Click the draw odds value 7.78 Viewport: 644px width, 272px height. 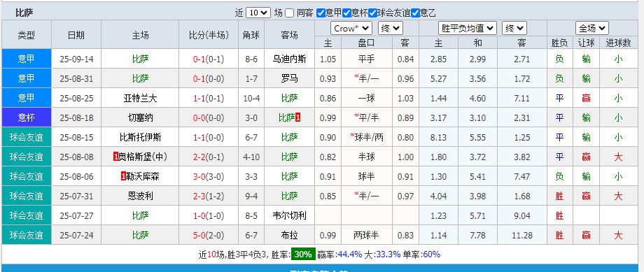coord(477,236)
